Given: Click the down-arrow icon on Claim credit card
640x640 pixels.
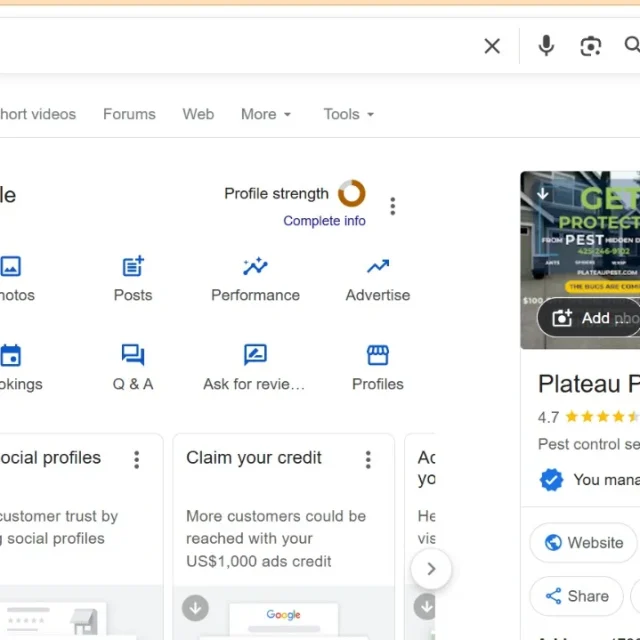Looking at the screenshot, I should tap(195, 608).
